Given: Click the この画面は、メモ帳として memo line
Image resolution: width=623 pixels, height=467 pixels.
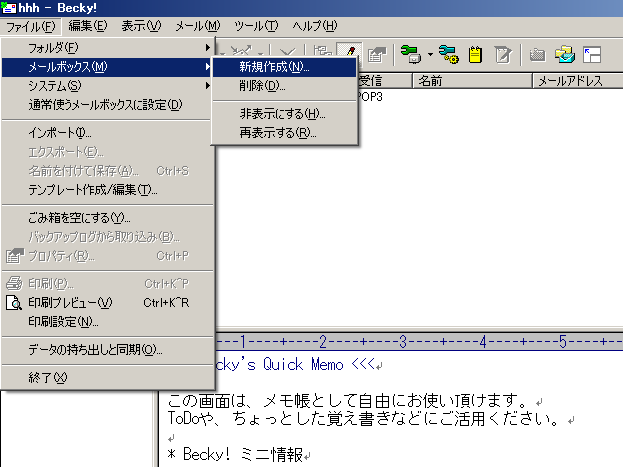Looking at the screenshot, I should click(x=349, y=401).
